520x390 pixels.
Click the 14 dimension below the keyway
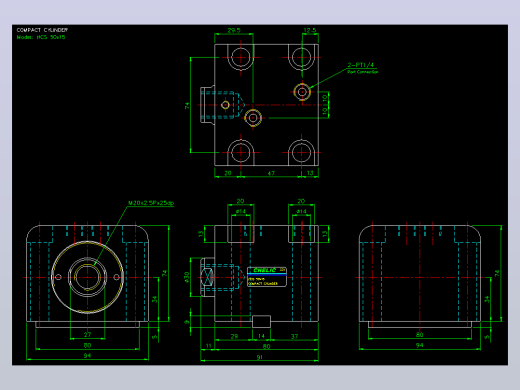coord(261,336)
